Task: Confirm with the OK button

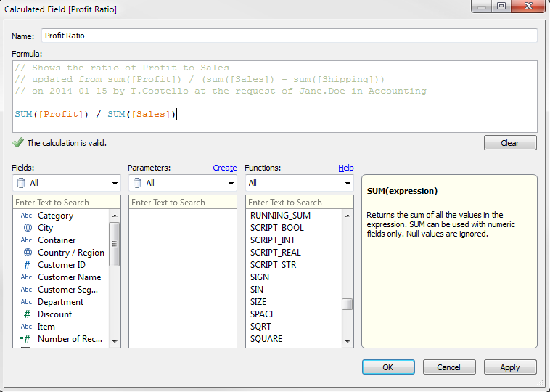Action: 388,367
